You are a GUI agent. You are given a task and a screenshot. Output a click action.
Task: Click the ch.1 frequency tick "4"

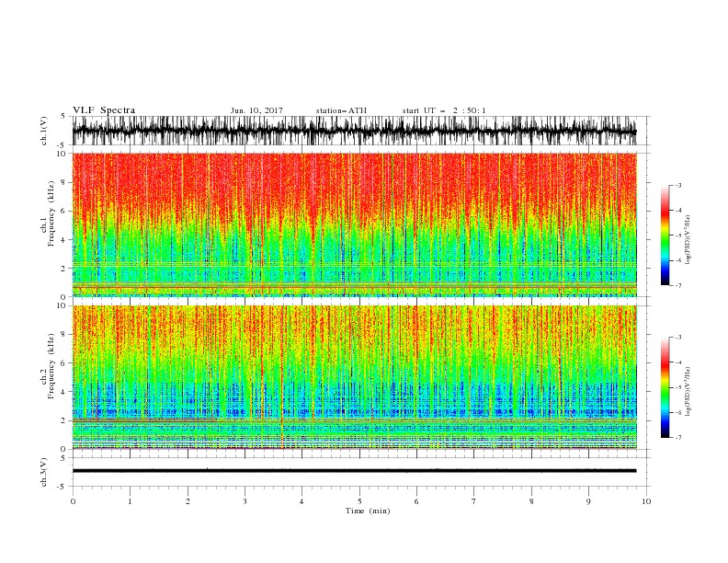point(63,240)
